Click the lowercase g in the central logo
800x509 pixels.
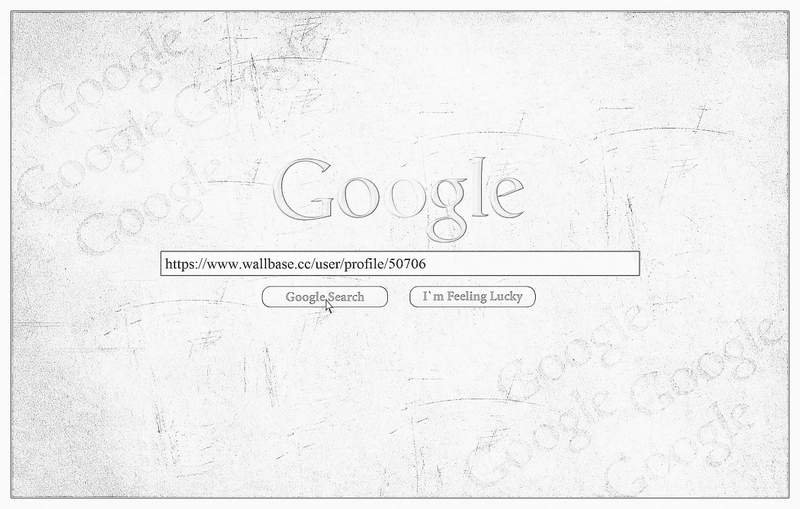[x=447, y=209]
